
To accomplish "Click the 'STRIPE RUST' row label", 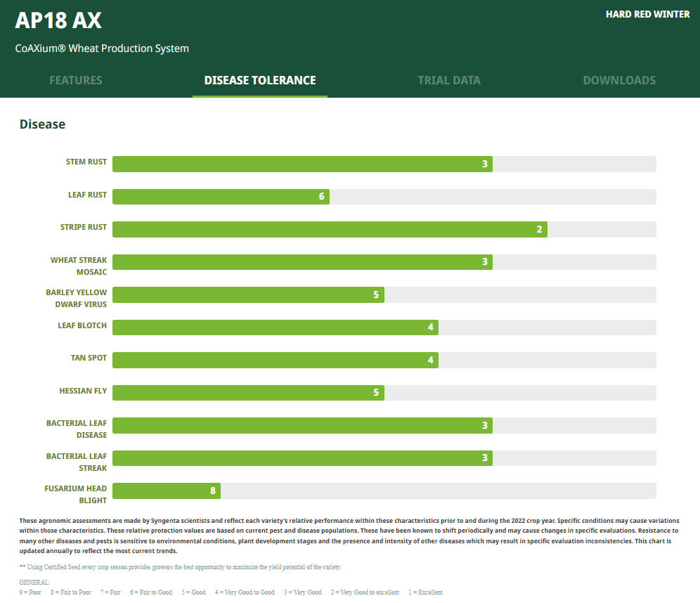I will pos(84,227).
